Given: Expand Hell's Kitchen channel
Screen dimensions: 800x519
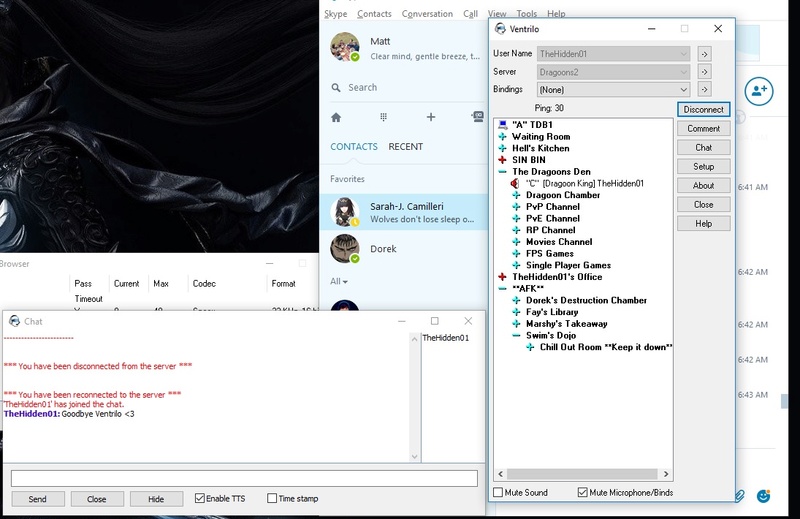Looking at the screenshot, I should pyautogui.click(x=503, y=148).
